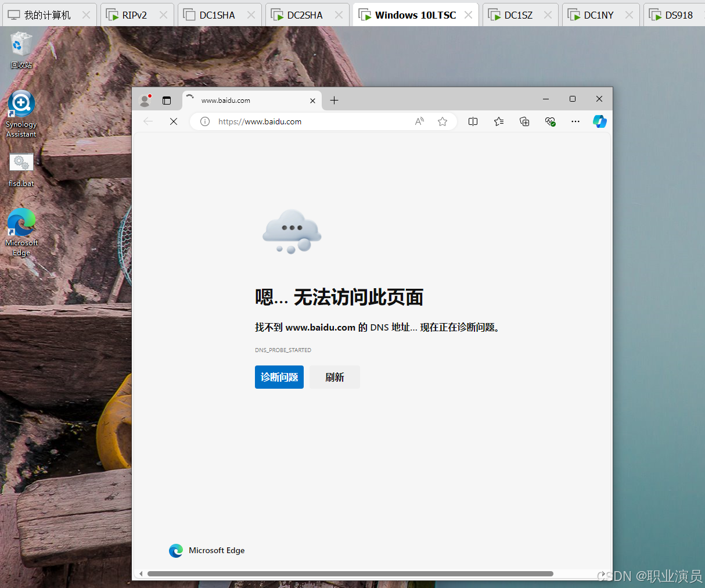Select the Windows 10LTSC VM tab

coord(415,15)
